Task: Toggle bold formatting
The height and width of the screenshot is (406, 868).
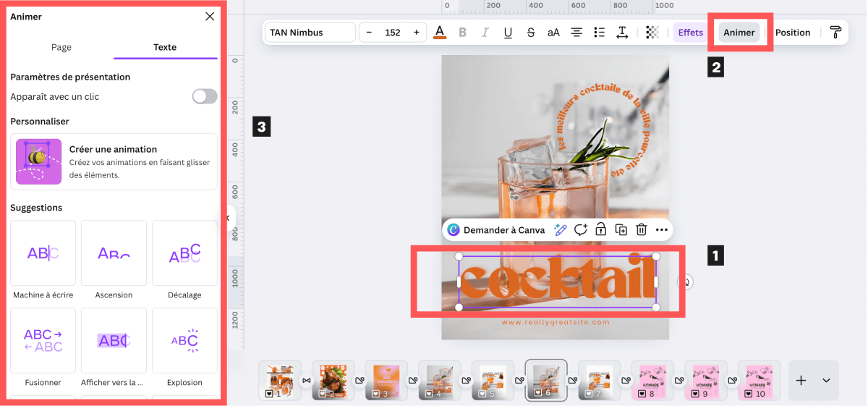Action: point(462,33)
